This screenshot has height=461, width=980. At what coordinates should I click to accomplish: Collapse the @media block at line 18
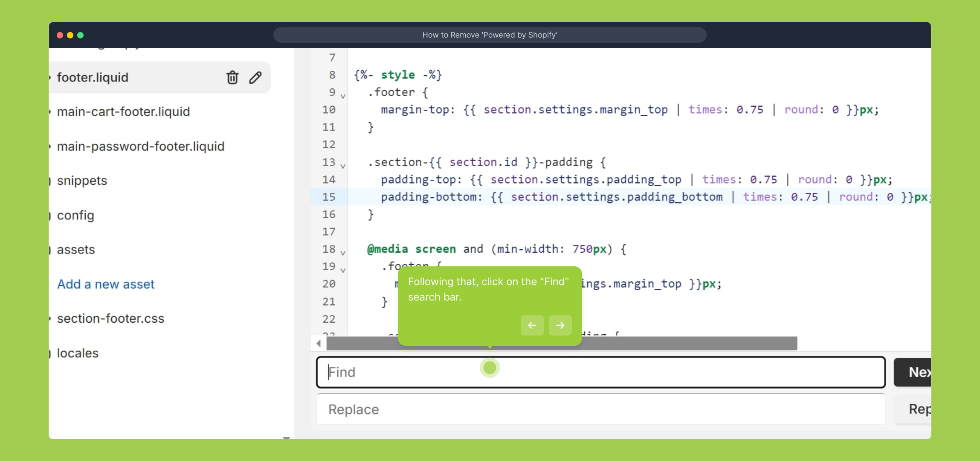click(343, 253)
